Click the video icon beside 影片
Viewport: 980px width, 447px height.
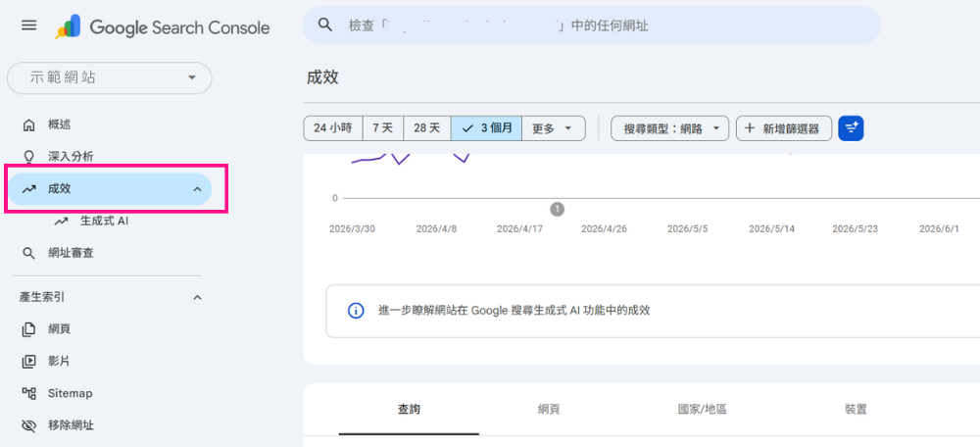tap(28, 362)
